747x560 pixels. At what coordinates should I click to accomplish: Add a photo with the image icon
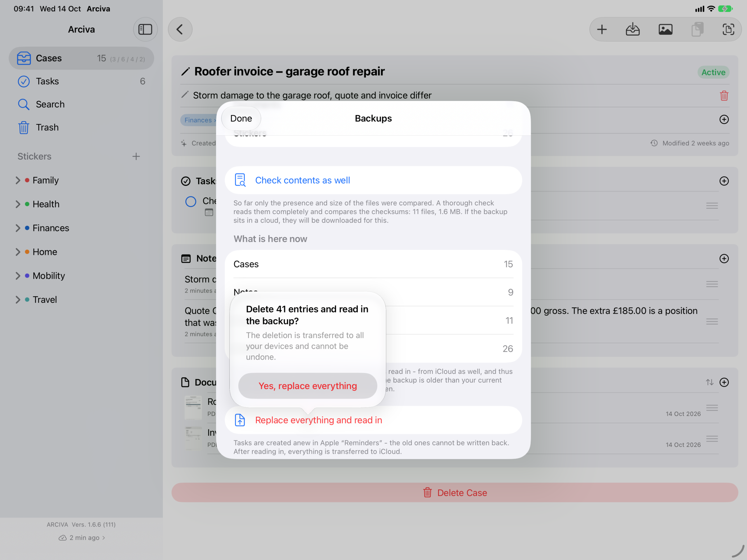(x=665, y=29)
